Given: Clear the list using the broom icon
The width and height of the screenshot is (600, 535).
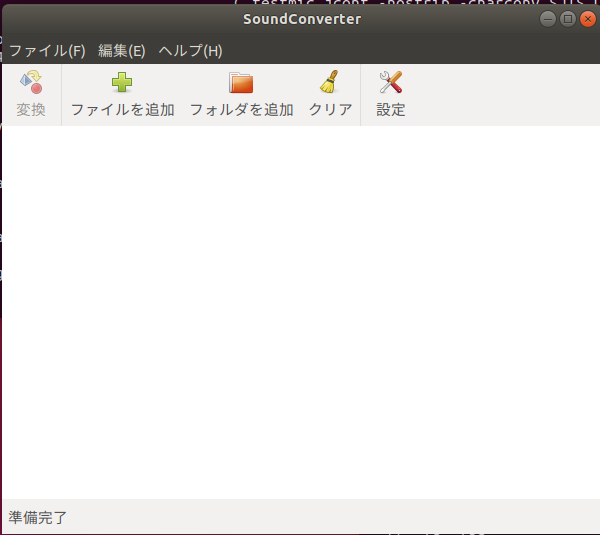Looking at the screenshot, I should pos(330,82).
